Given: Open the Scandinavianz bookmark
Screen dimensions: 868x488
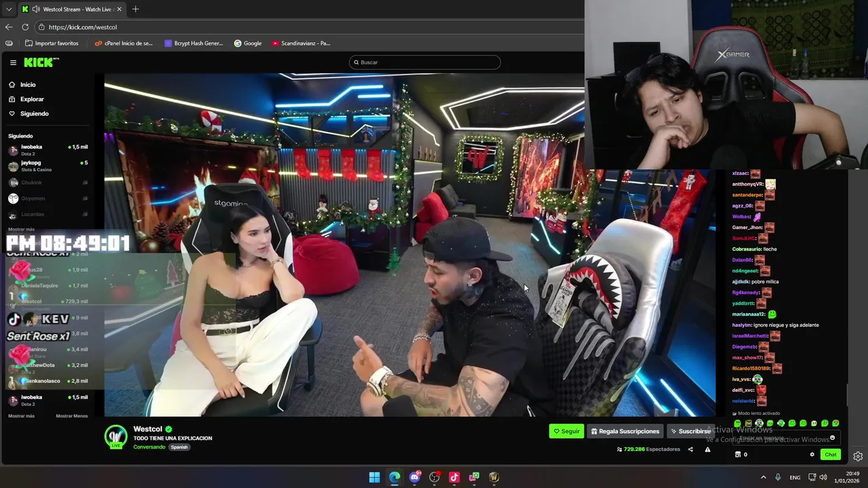Looking at the screenshot, I should (300, 43).
